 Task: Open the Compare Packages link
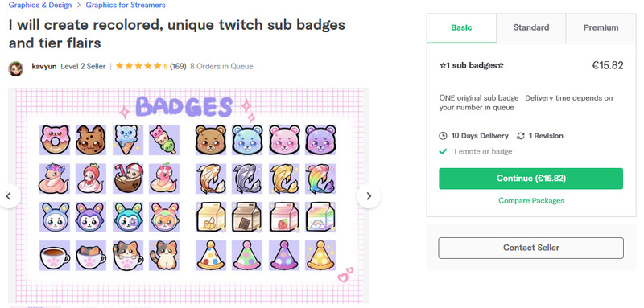(531, 200)
